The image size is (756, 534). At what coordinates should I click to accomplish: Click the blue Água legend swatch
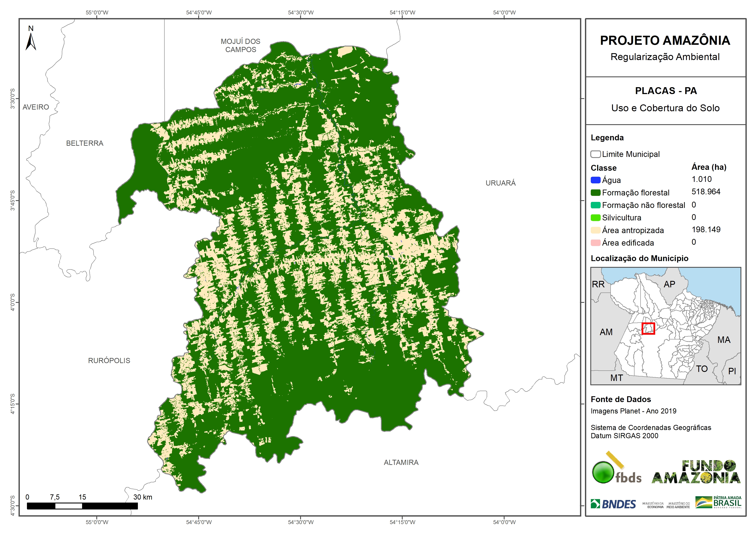(595, 180)
